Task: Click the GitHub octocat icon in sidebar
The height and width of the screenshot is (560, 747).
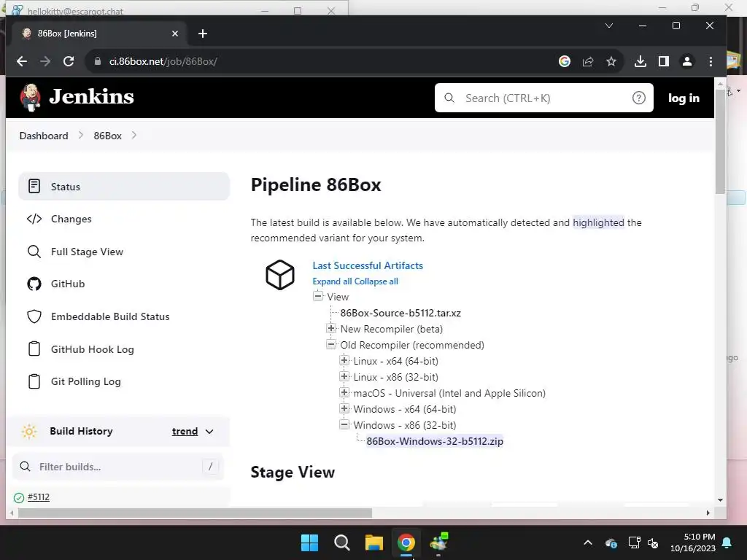Action: point(34,284)
